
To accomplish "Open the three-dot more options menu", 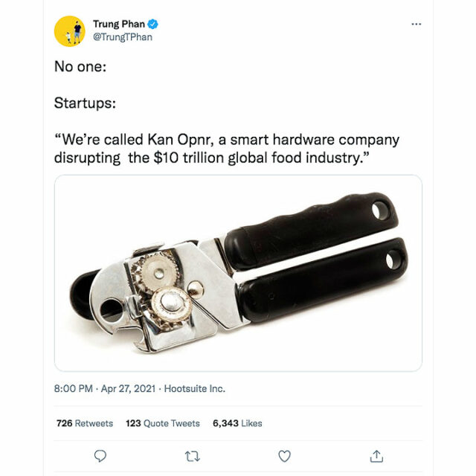I will point(416,24).
